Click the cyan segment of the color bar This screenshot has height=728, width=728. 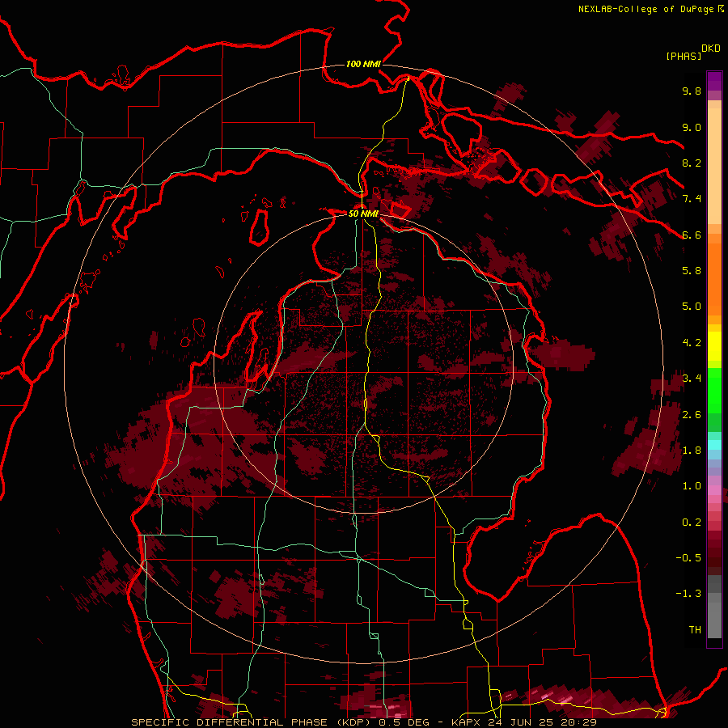point(714,445)
